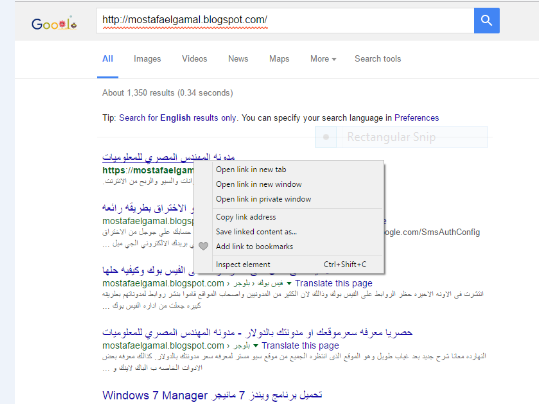
Task: Open the third result title about Facebook
Action: pos(148,270)
